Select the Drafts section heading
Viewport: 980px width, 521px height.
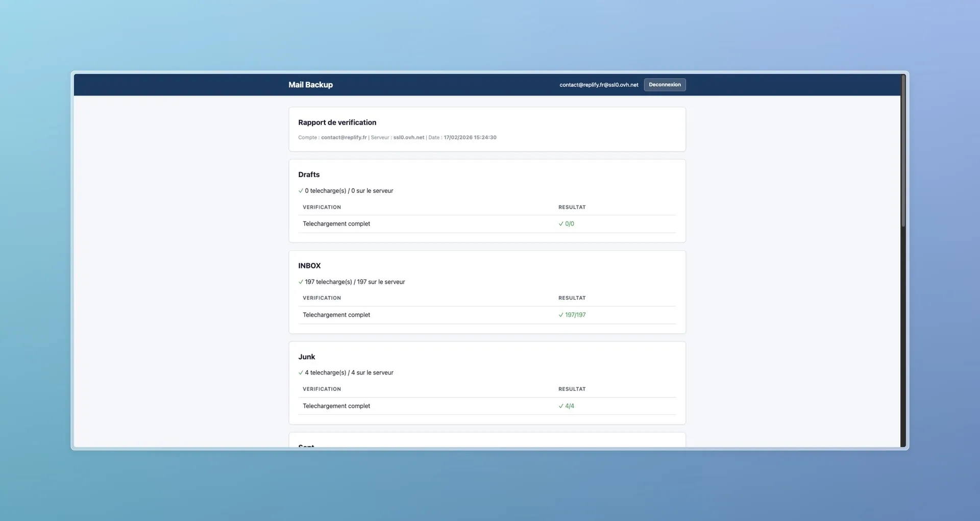click(309, 175)
